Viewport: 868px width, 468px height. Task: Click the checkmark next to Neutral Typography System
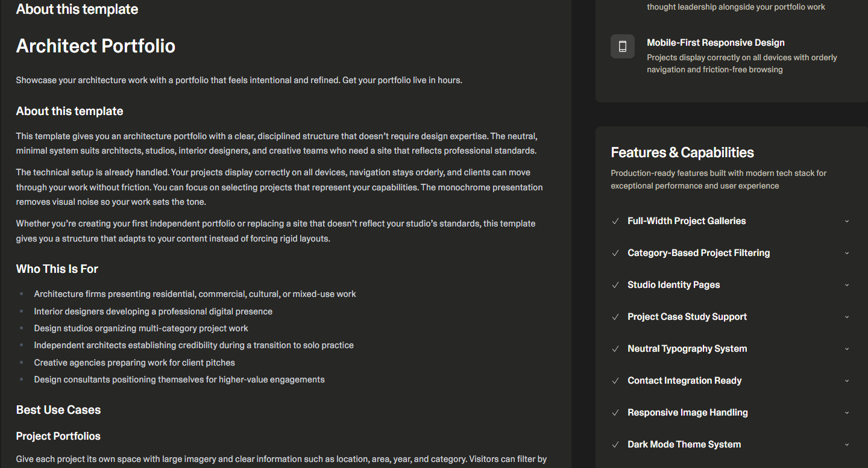click(615, 349)
